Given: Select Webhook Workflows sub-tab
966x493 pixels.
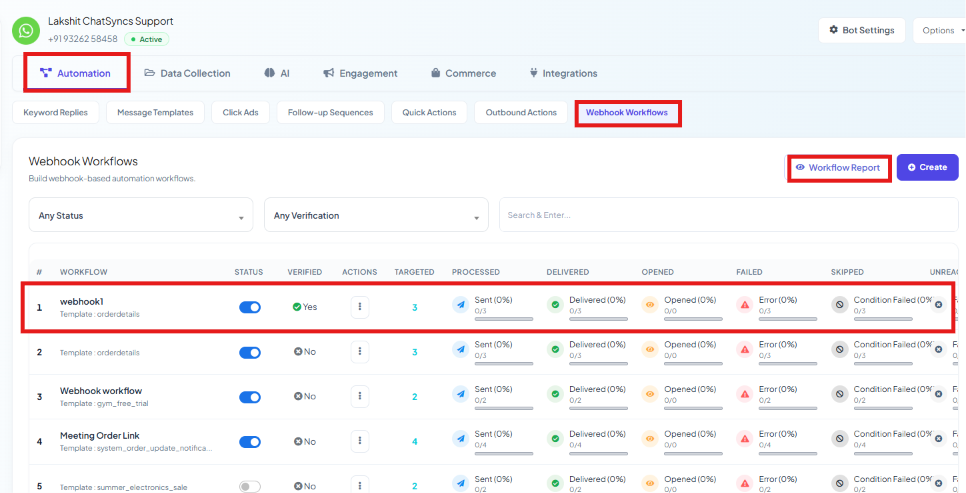Looking at the screenshot, I should [627, 113].
